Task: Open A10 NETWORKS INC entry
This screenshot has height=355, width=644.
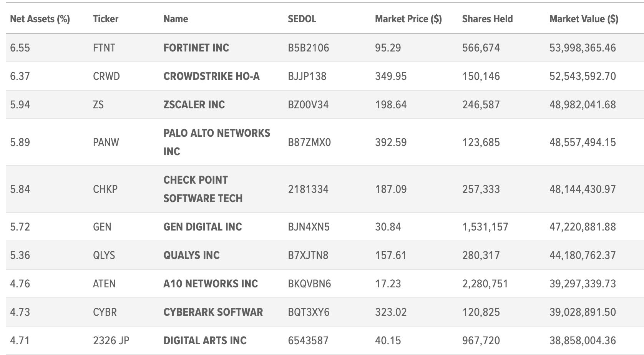Action: coord(211,284)
